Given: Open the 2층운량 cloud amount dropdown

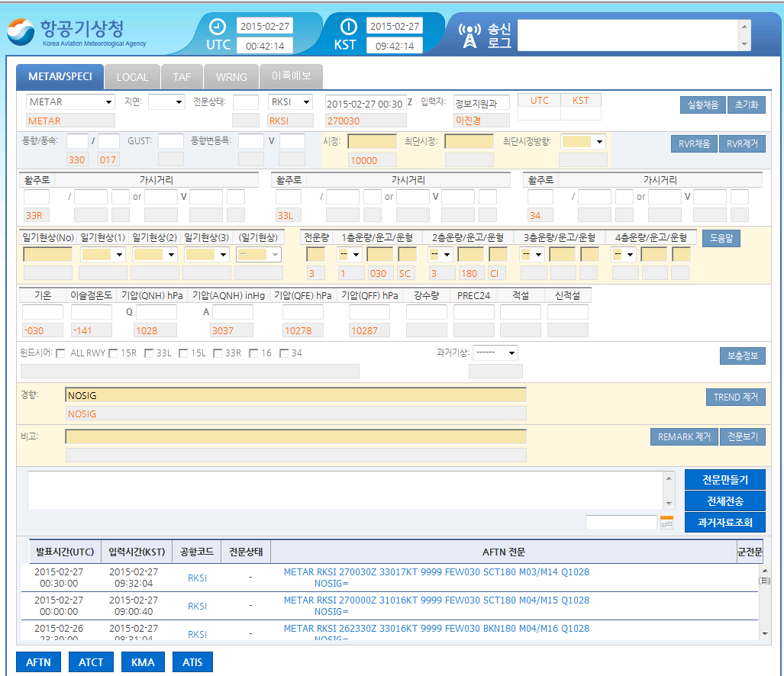Looking at the screenshot, I should tap(440, 254).
